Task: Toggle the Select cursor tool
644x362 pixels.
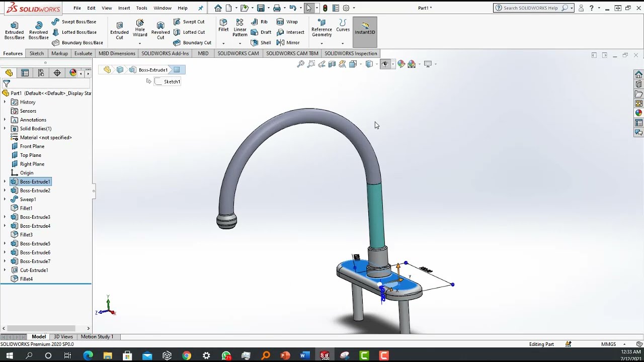Action: tap(308, 8)
